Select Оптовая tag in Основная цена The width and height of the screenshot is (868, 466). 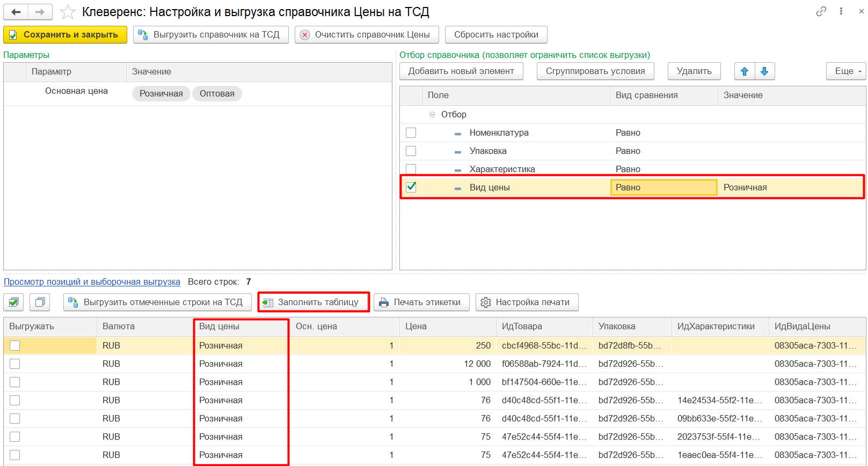pyautogui.click(x=217, y=94)
